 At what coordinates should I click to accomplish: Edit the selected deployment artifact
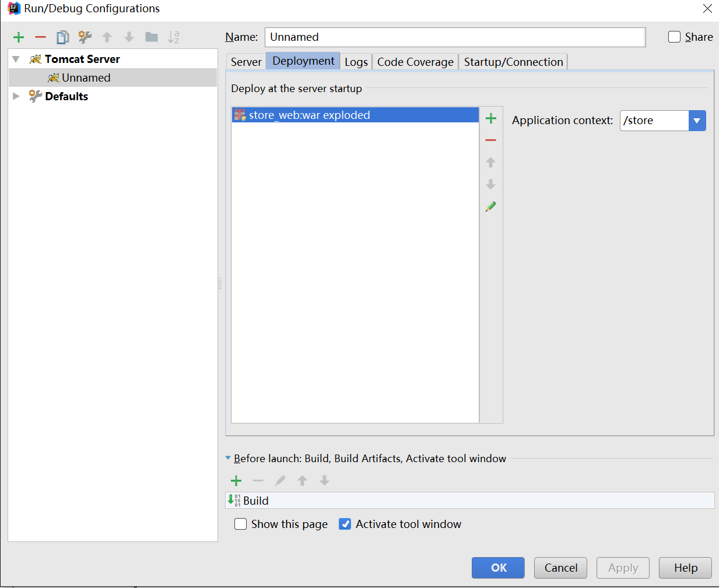point(490,206)
